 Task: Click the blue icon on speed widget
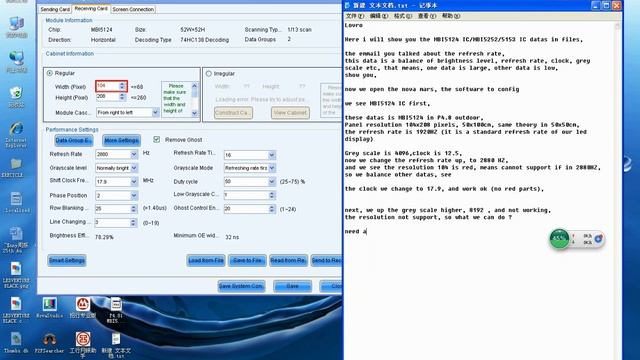(598, 239)
